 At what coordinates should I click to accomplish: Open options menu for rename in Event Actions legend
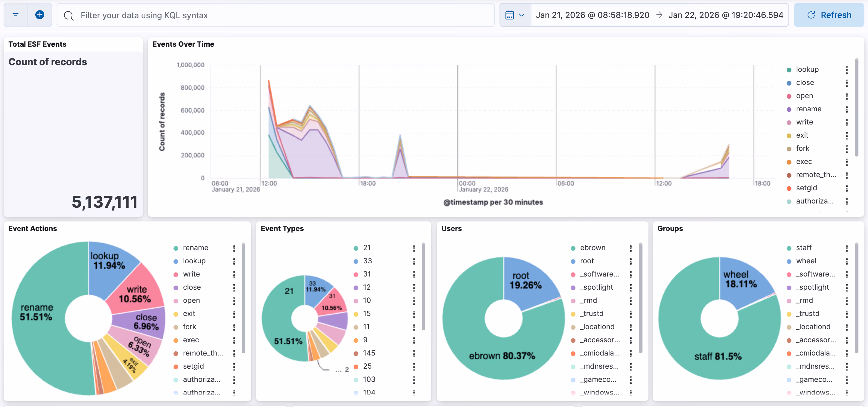(234, 248)
